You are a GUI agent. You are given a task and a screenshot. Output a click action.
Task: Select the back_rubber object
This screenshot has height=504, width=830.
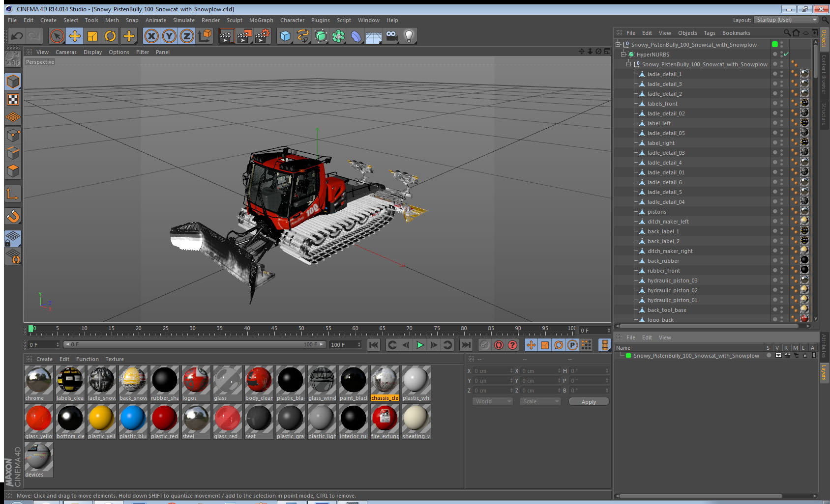(x=663, y=261)
